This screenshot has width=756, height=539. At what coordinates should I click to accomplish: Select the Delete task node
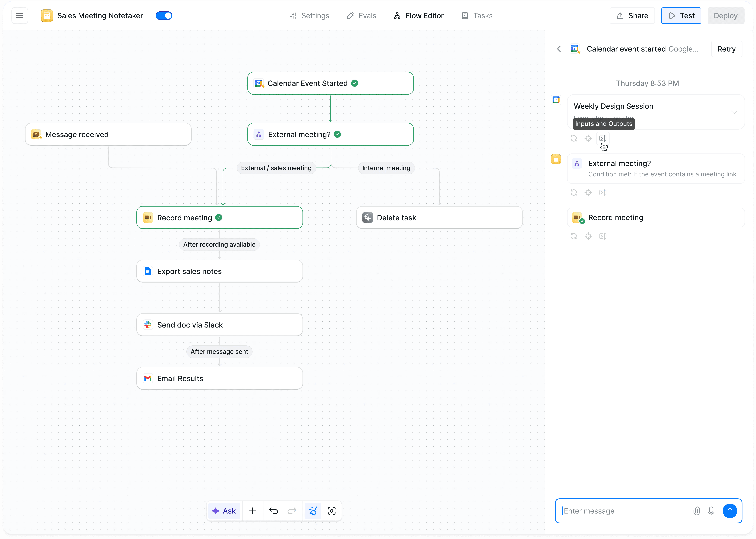pos(439,218)
